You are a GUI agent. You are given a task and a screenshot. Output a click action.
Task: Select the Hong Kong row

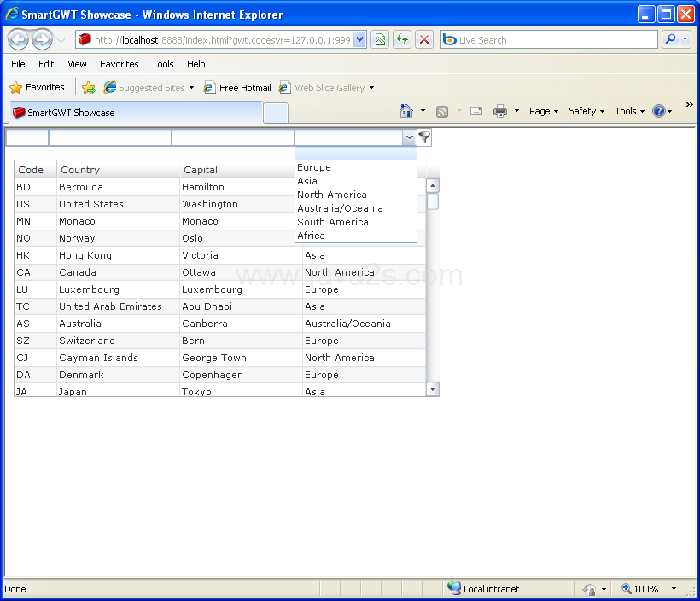[220, 255]
